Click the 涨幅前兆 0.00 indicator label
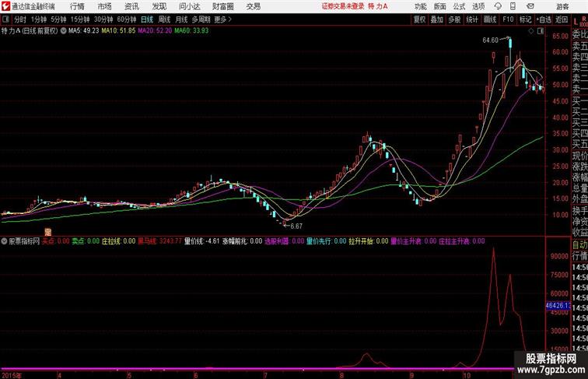Image resolution: width=588 pixels, height=379 pixels. [242, 241]
